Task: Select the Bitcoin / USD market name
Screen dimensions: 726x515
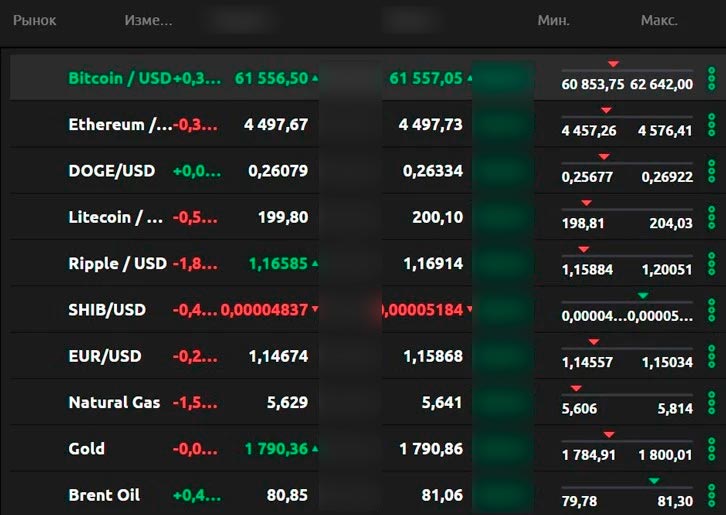Action: coord(119,78)
